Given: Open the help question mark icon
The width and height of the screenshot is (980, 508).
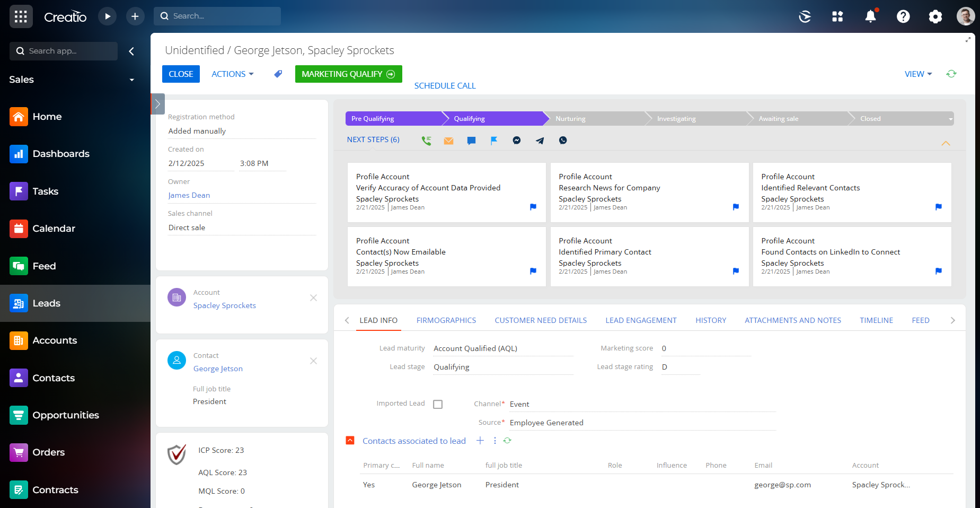Looking at the screenshot, I should click(x=903, y=16).
